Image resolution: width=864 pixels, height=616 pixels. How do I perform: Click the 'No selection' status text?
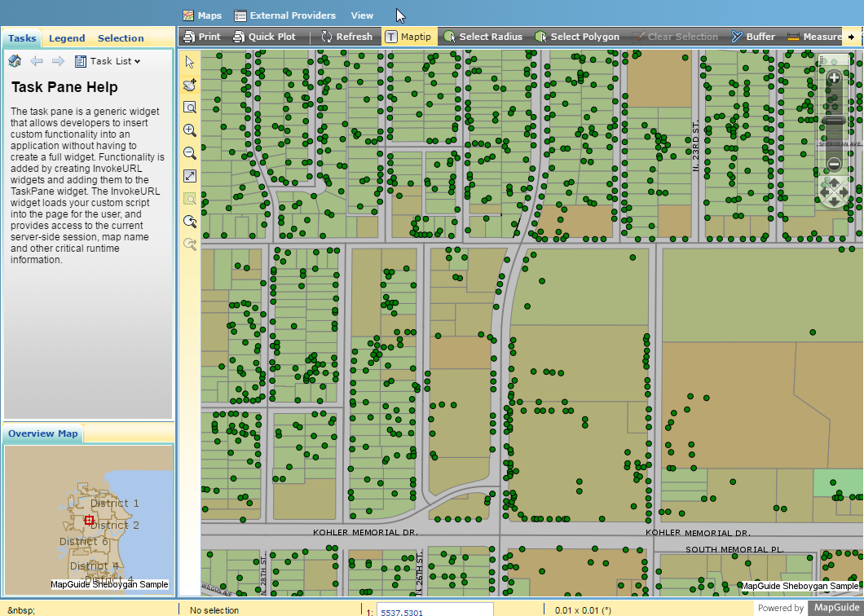(x=214, y=610)
